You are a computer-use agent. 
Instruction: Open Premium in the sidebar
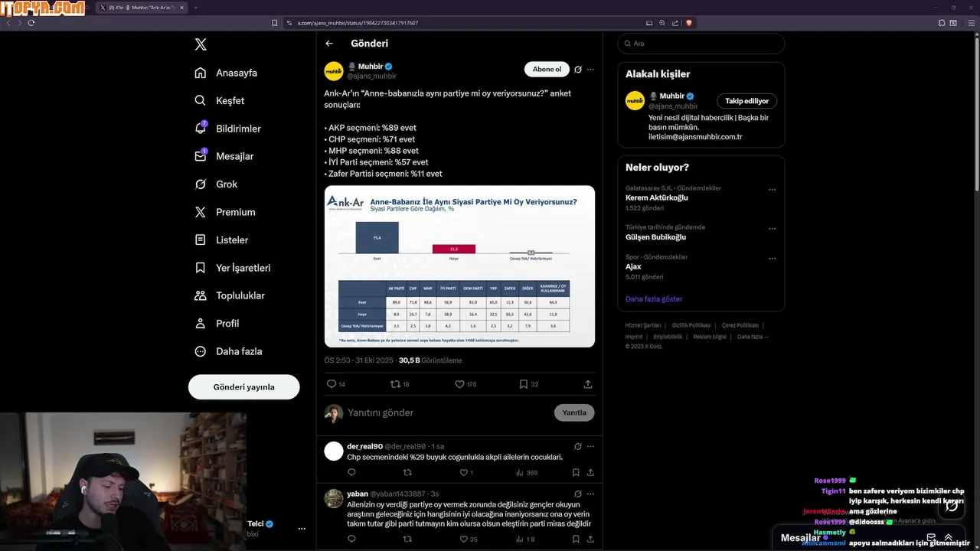pos(225,212)
